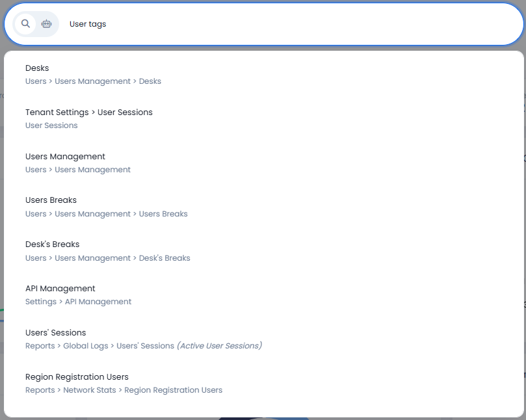Viewport: 526px width, 420px height.
Task: Select the Tenant Settings User Sessions result
Action: coord(88,112)
